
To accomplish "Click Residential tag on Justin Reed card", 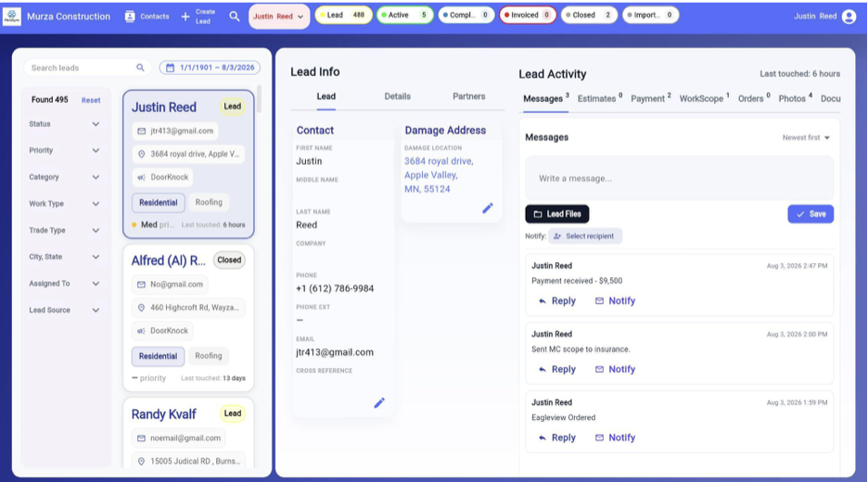I will (x=159, y=203).
